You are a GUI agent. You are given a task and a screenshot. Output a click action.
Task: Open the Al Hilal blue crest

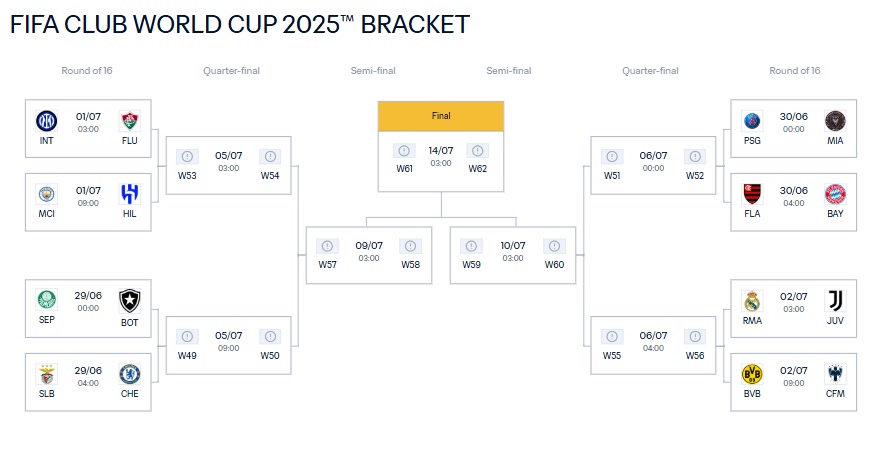[x=129, y=194]
